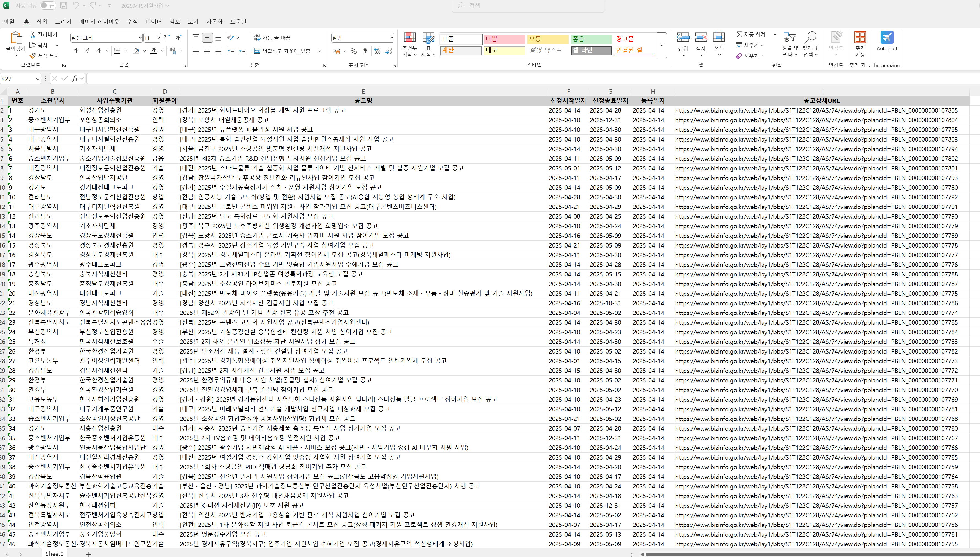The height and width of the screenshot is (557, 980).
Task: Click the save icon in title bar
Action: 64,5
